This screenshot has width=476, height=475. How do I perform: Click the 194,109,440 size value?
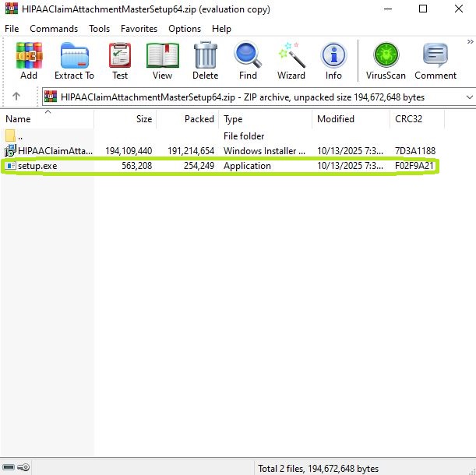coord(129,150)
